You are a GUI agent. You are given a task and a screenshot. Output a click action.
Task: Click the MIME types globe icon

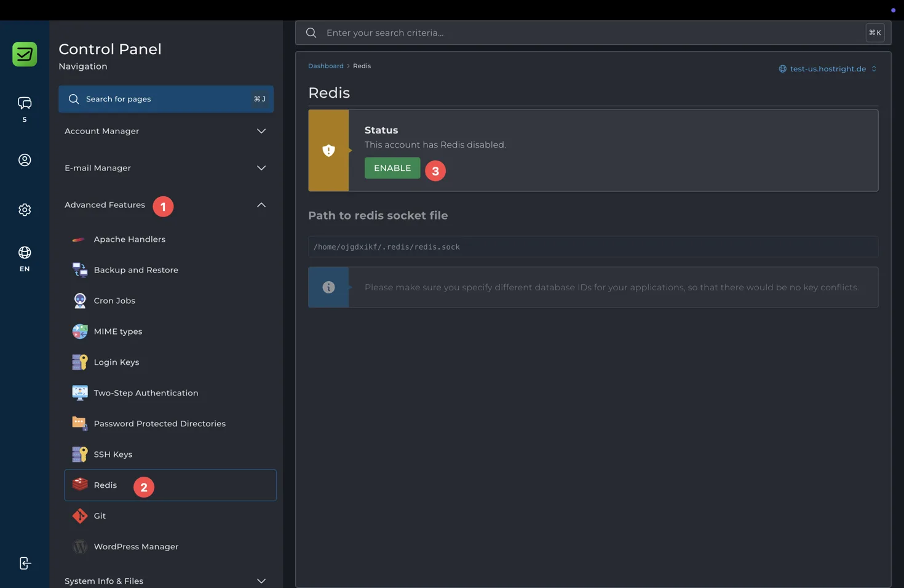[79, 331]
